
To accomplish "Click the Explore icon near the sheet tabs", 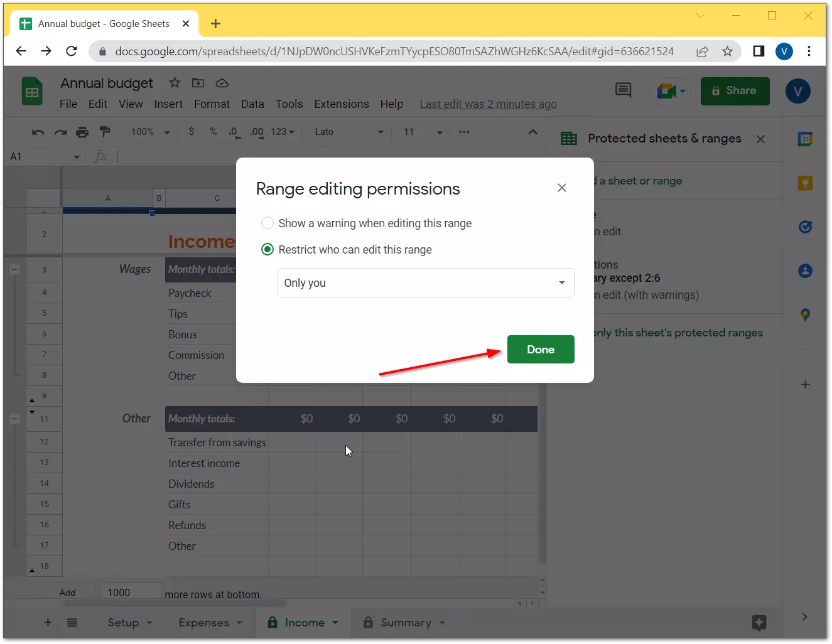I will pyautogui.click(x=759, y=623).
